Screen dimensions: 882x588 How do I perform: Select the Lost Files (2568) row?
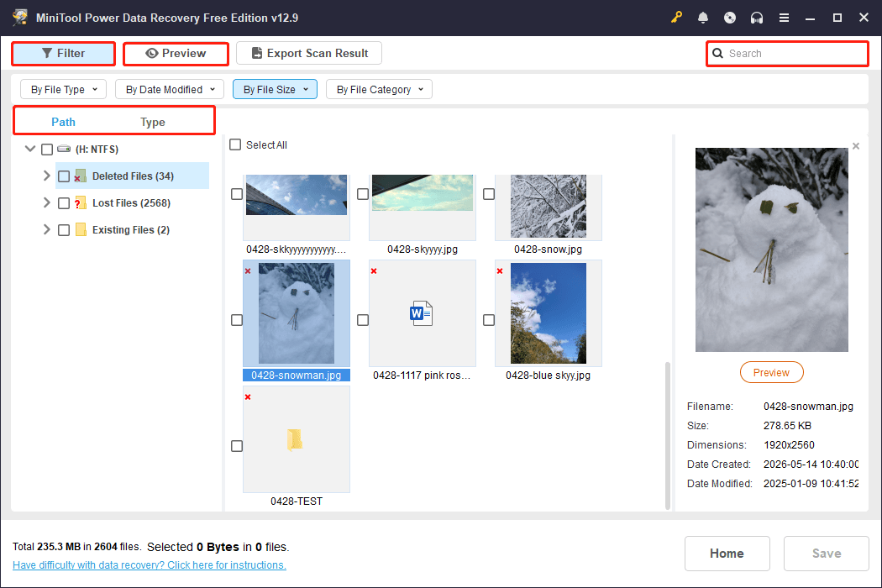pos(131,203)
